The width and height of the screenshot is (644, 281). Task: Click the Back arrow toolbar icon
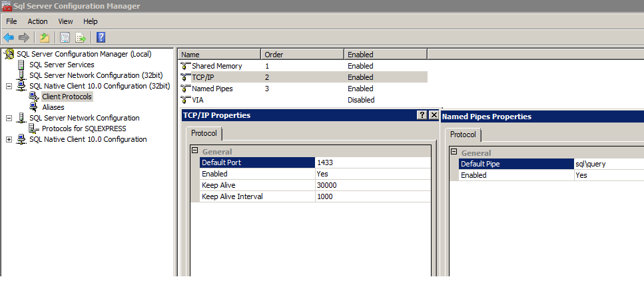coord(9,38)
